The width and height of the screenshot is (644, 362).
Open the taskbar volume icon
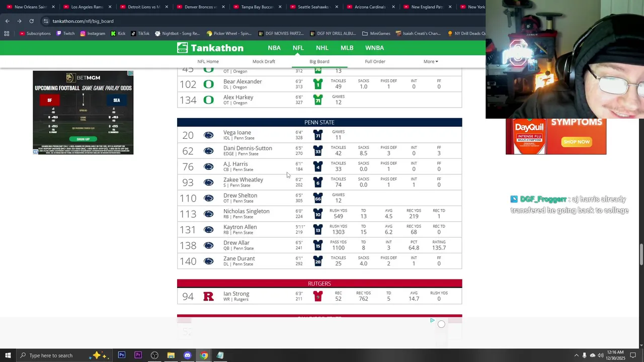coord(601,355)
